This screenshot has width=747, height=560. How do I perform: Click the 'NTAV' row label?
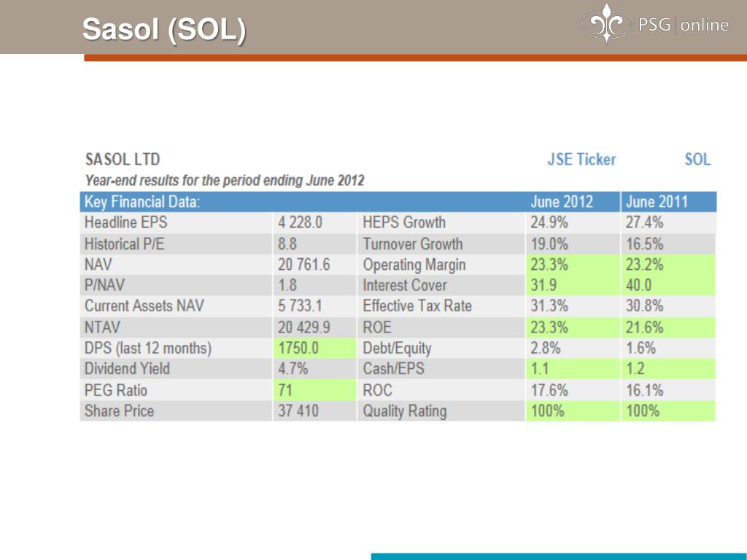pyautogui.click(x=102, y=327)
